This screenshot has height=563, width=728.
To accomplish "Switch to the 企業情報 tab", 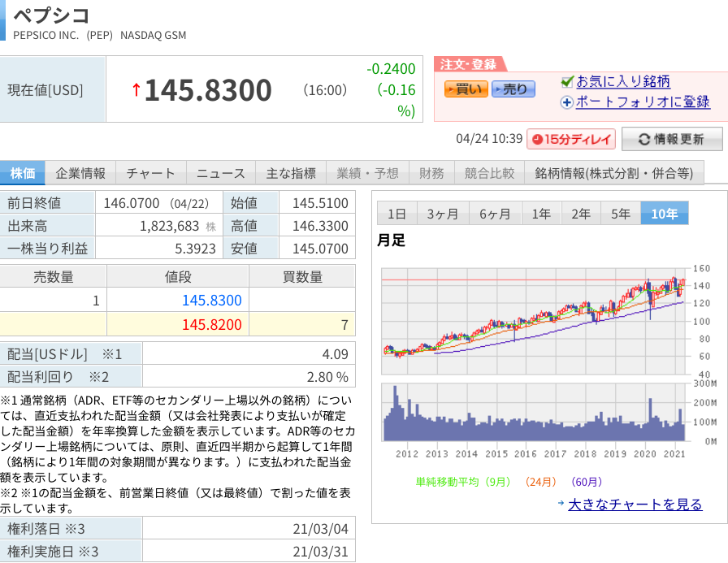I will click(80, 173).
